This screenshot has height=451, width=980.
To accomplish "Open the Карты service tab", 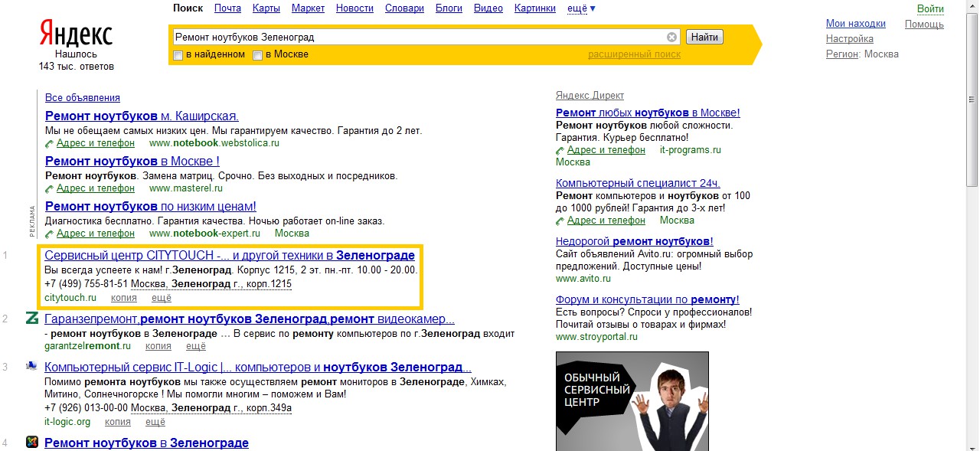I will click(266, 8).
